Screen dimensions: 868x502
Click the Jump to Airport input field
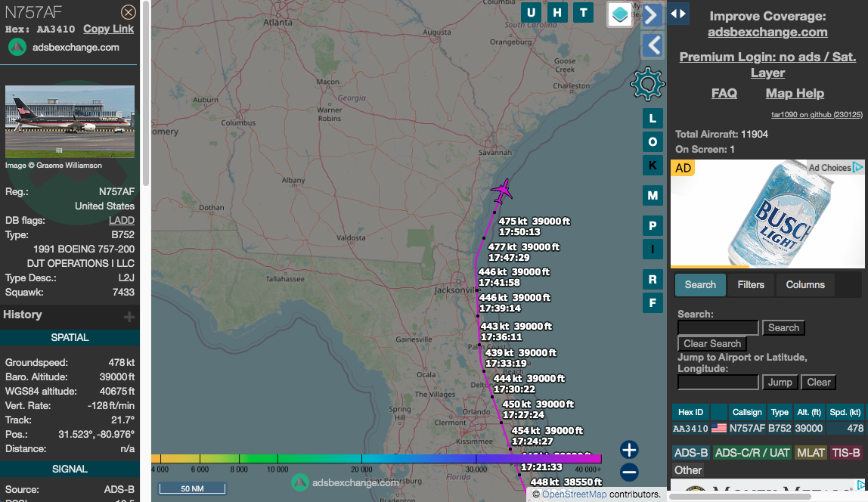tap(718, 382)
